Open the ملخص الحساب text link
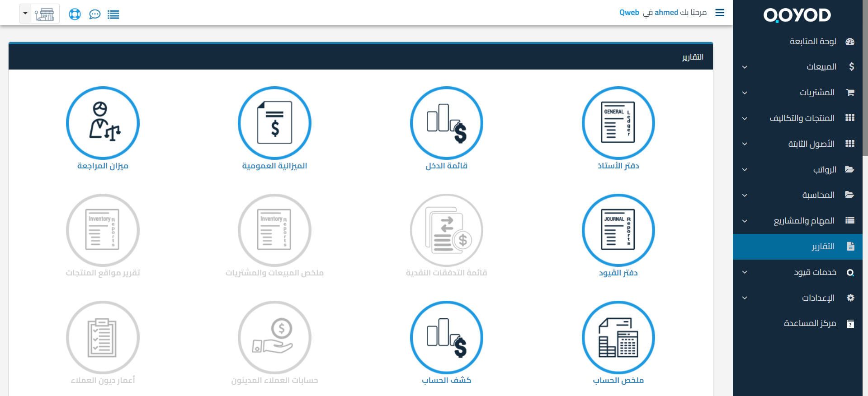 [x=618, y=380]
